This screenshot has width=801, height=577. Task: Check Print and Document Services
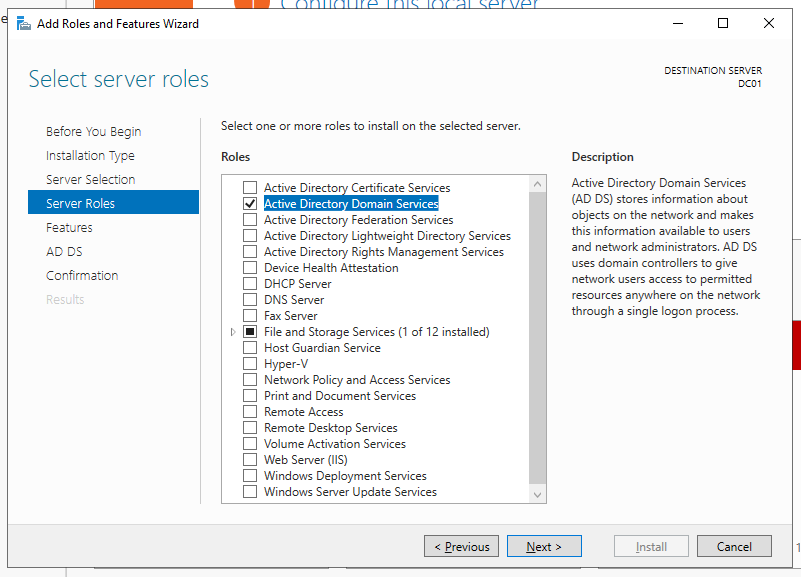point(250,396)
